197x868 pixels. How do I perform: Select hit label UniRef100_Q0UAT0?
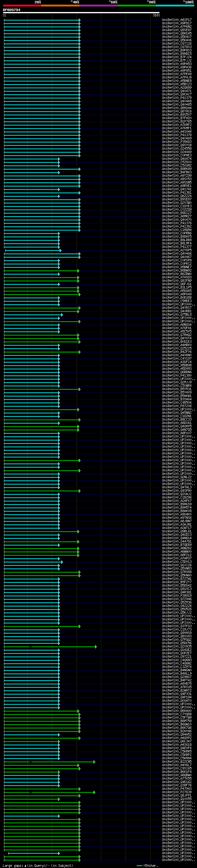(177, 701)
